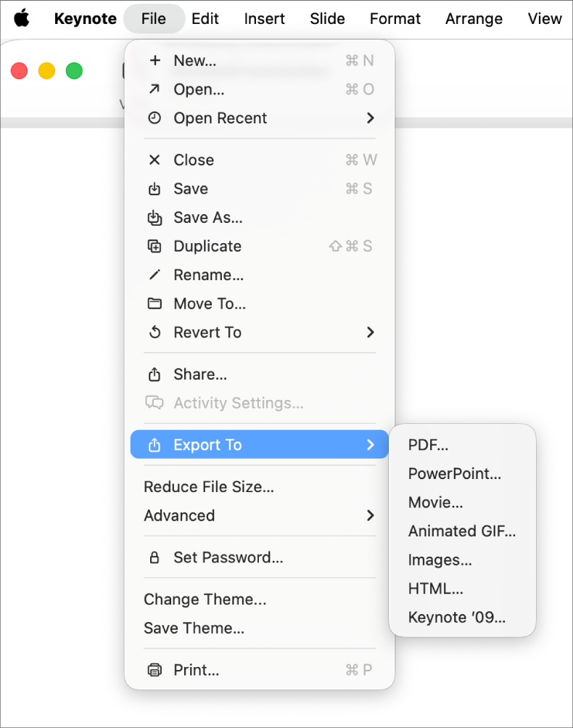Click the New document plus icon
The height and width of the screenshot is (728, 573).
tap(154, 61)
